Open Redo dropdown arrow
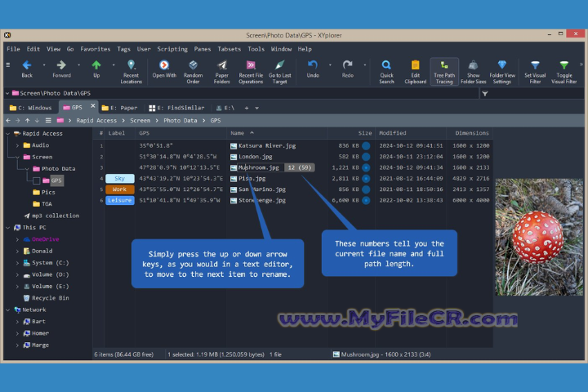This screenshot has height=392, width=588. click(364, 65)
